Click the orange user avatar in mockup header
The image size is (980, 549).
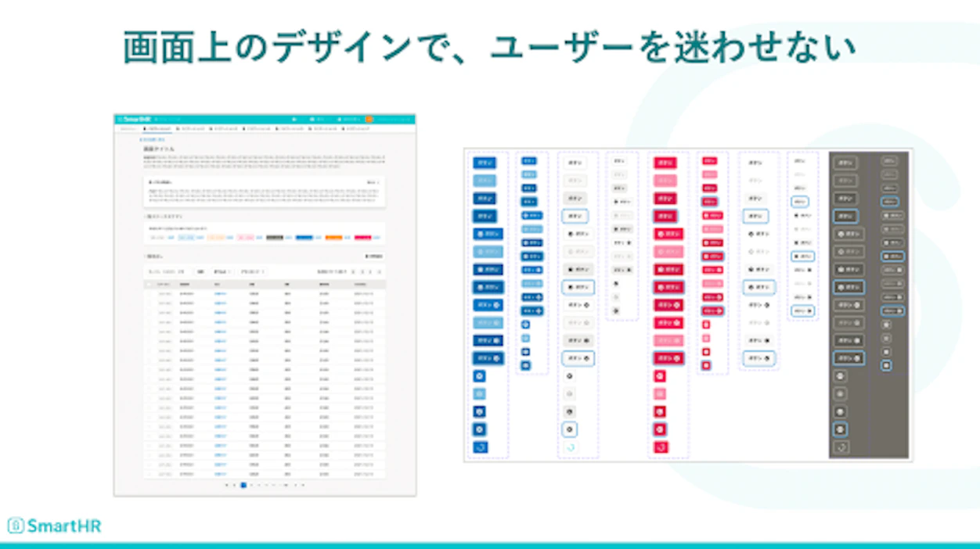[x=369, y=120]
